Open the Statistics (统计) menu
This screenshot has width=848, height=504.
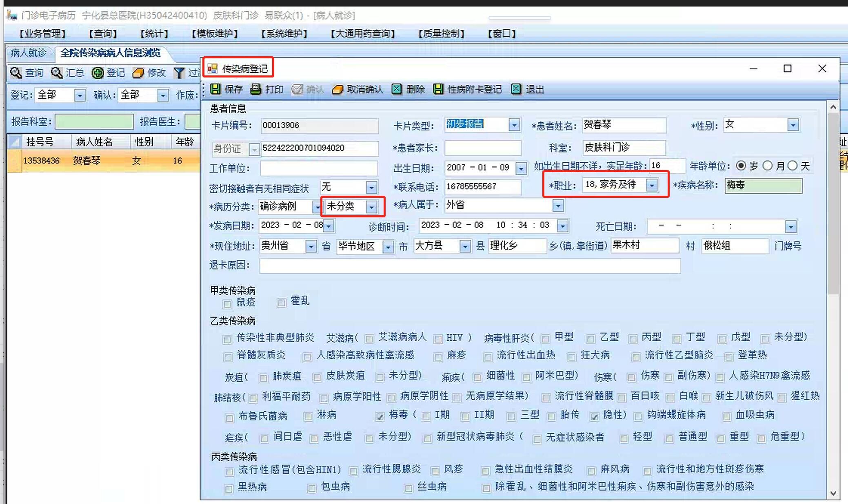[154, 33]
